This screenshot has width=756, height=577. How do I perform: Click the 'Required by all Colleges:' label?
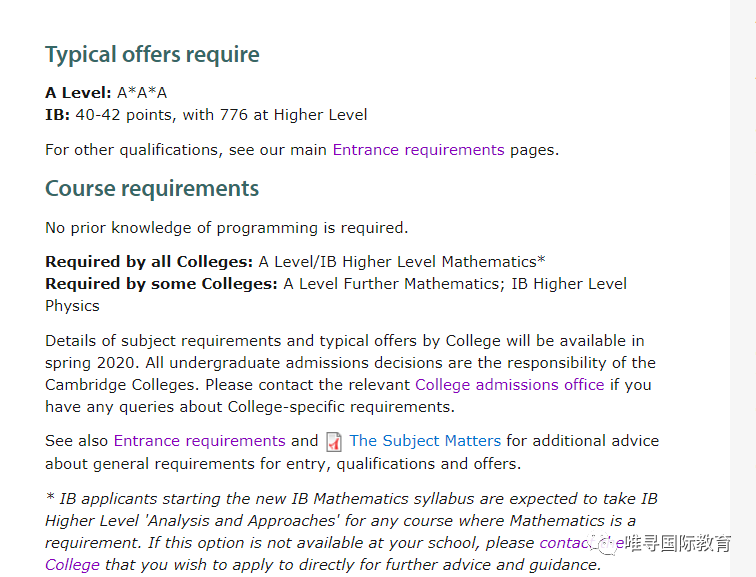pyautogui.click(x=149, y=261)
